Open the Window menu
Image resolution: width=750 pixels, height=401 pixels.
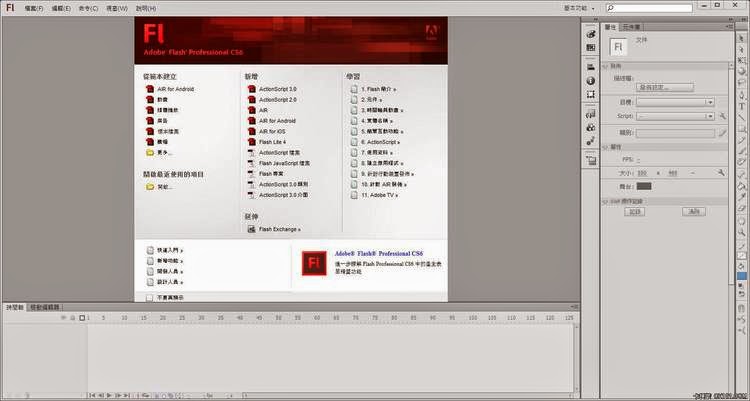(x=117, y=8)
